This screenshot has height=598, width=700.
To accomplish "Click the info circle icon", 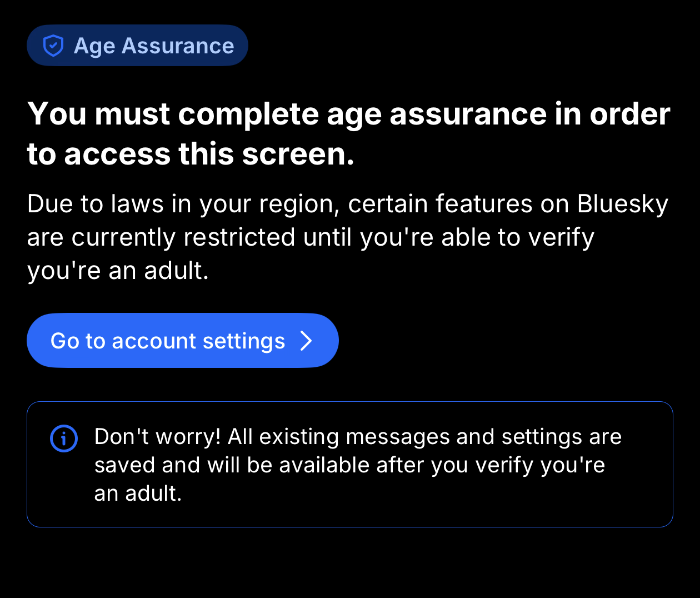I will 64,438.
